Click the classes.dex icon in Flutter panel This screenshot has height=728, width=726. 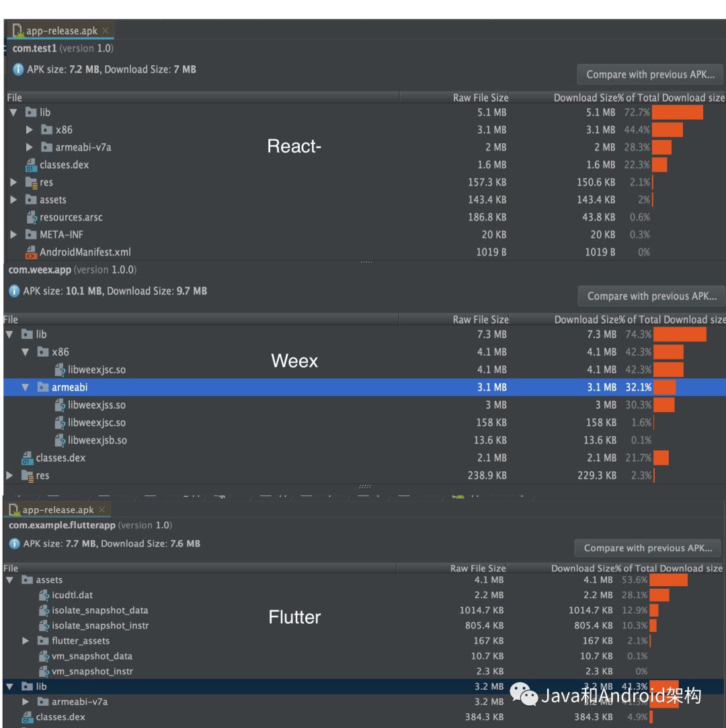point(28,717)
